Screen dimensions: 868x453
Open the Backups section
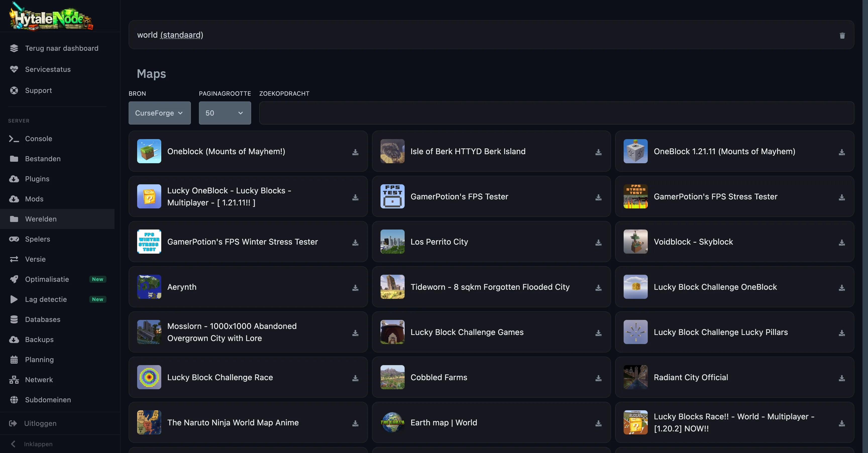click(57, 339)
